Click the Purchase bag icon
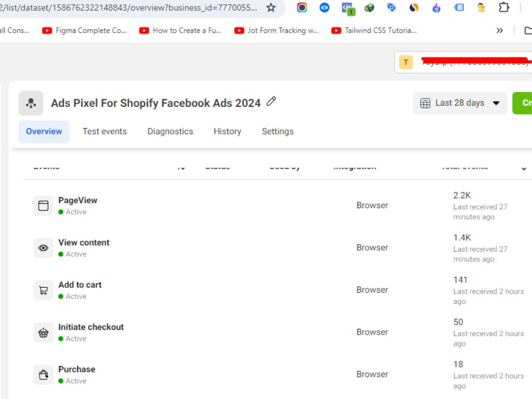 pos(44,375)
